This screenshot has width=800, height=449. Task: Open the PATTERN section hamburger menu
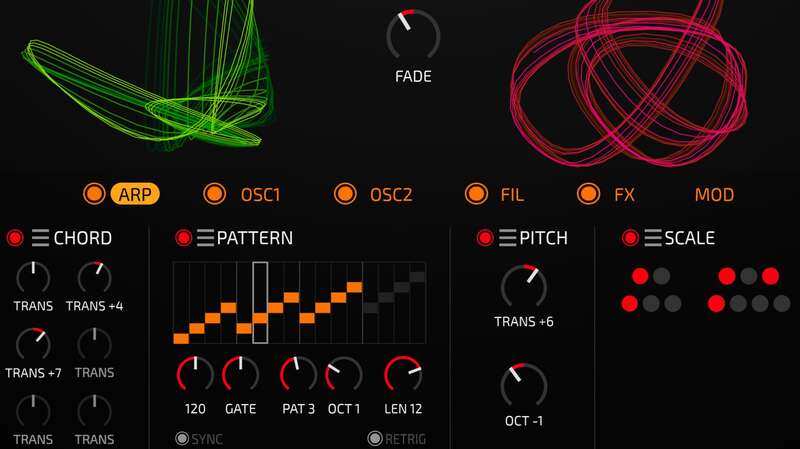[205, 238]
